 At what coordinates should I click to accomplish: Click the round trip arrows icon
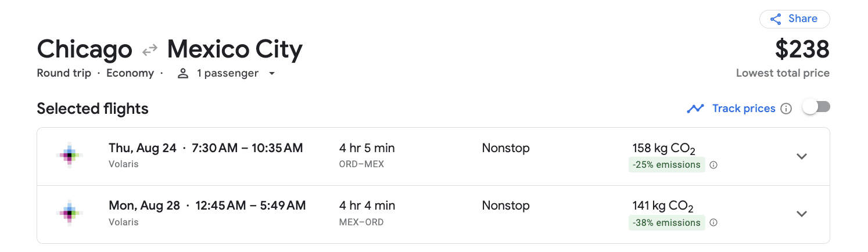(x=150, y=51)
